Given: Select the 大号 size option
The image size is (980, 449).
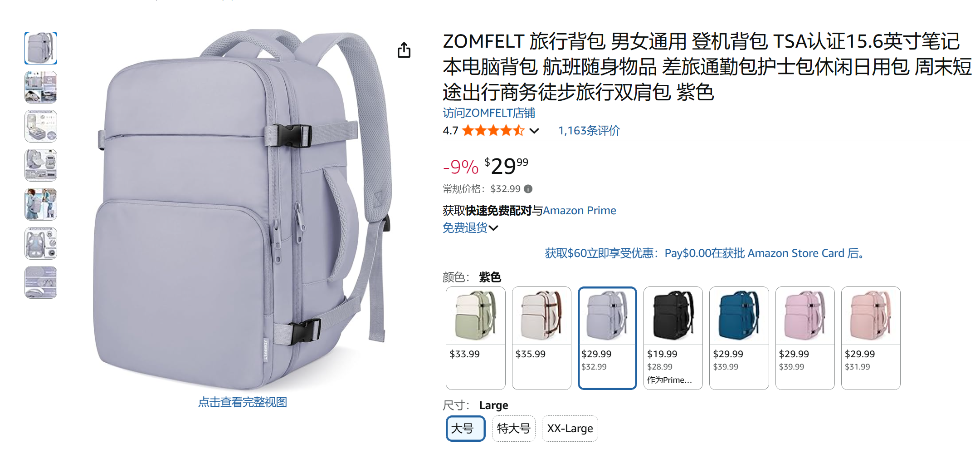Looking at the screenshot, I should 466,428.
